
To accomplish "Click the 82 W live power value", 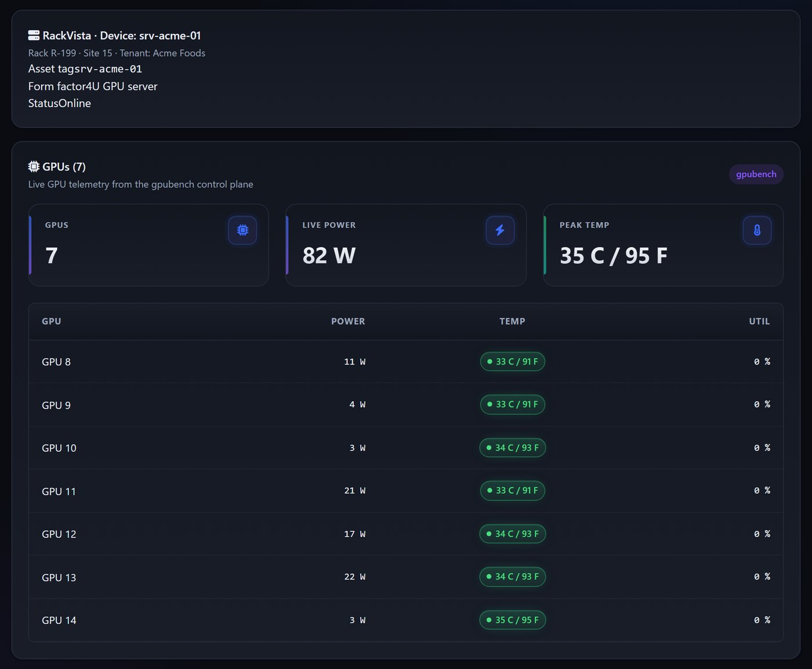I will 329,255.
